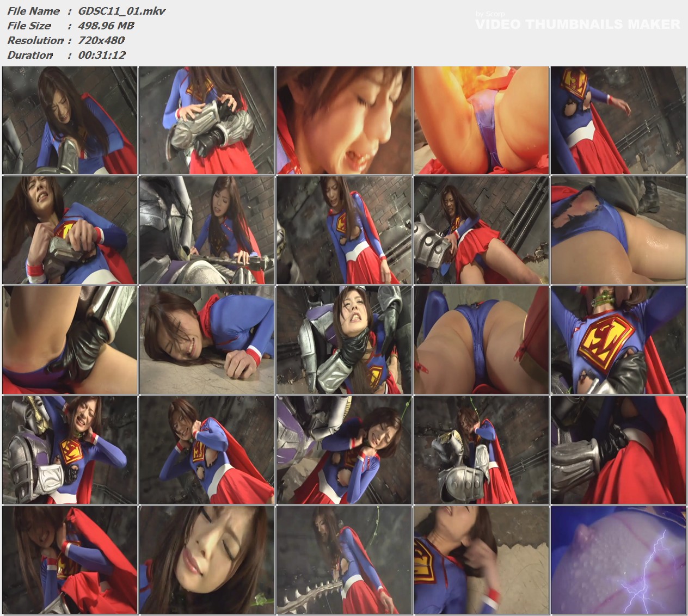Select the file size value 498.96 MB
This screenshot has height=616, width=688.
click(x=106, y=26)
